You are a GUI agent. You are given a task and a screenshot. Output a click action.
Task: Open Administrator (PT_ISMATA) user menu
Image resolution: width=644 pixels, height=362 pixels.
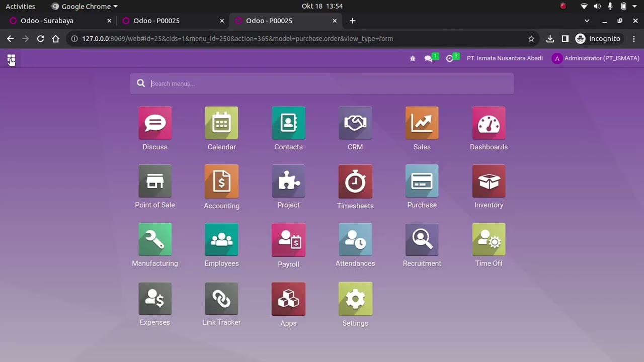click(595, 58)
